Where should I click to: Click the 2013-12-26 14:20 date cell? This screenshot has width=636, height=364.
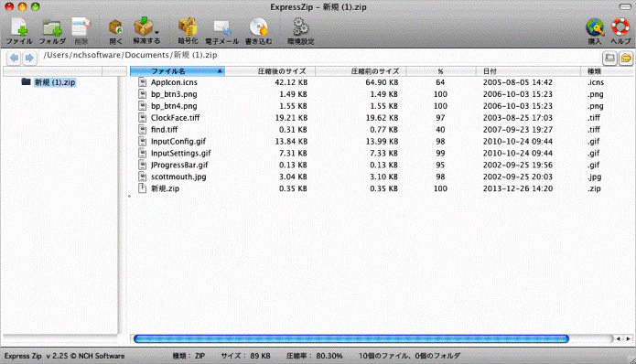(518, 188)
